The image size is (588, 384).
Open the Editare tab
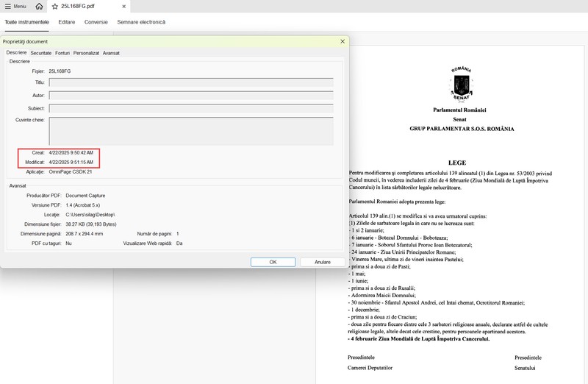coord(67,22)
